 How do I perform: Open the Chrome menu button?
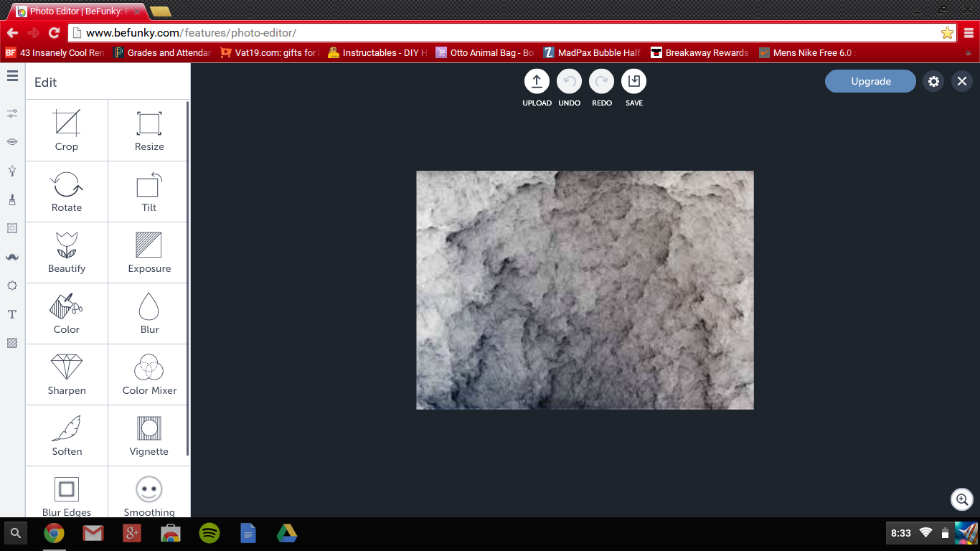969,33
